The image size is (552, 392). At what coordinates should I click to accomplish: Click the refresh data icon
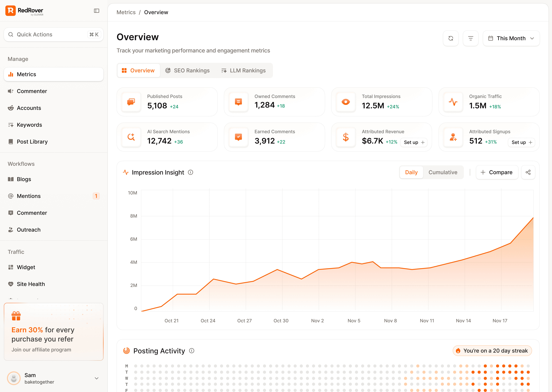(451, 38)
